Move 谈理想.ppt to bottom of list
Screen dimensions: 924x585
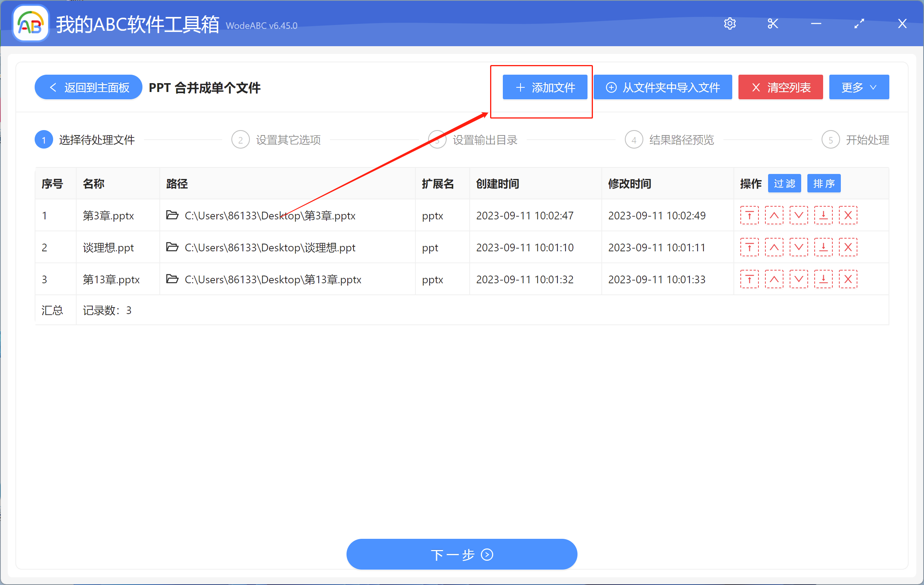[823, 247]
